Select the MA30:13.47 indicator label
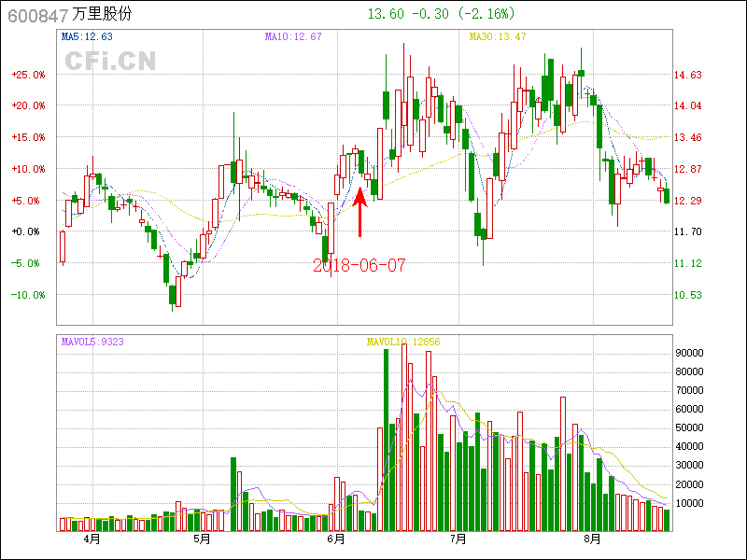Image resolution: width=747 pixels, height=560 pixels. pyautogui.click(x=498, y=37)
